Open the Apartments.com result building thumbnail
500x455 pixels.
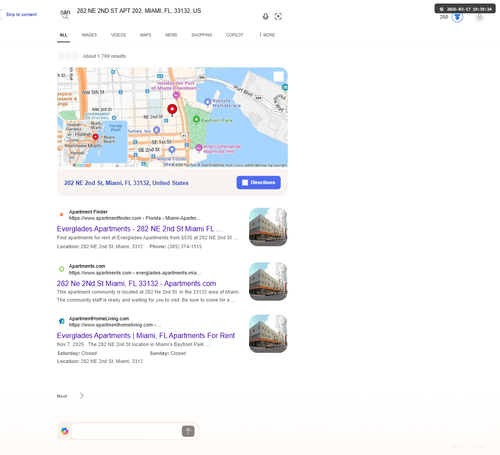click(x=268, y=281)
